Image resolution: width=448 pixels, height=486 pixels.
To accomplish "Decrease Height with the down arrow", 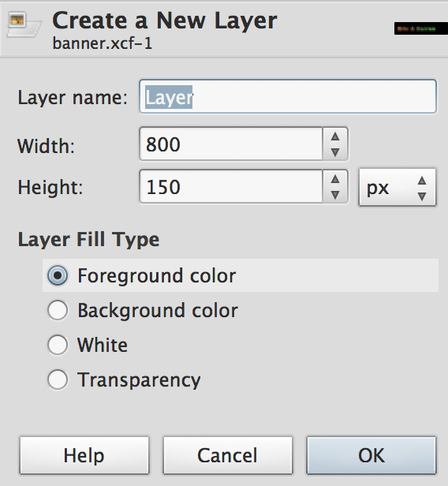I will pos(335,195).
